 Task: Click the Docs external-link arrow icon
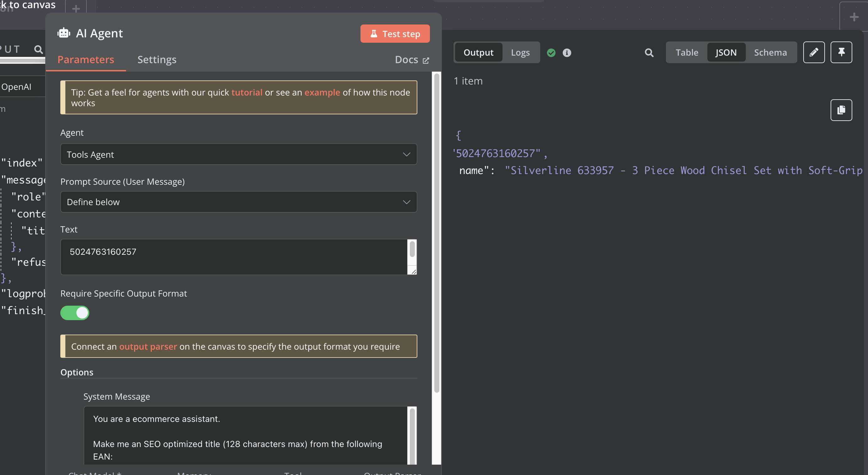pyautogui.click(x=426, y=60)
